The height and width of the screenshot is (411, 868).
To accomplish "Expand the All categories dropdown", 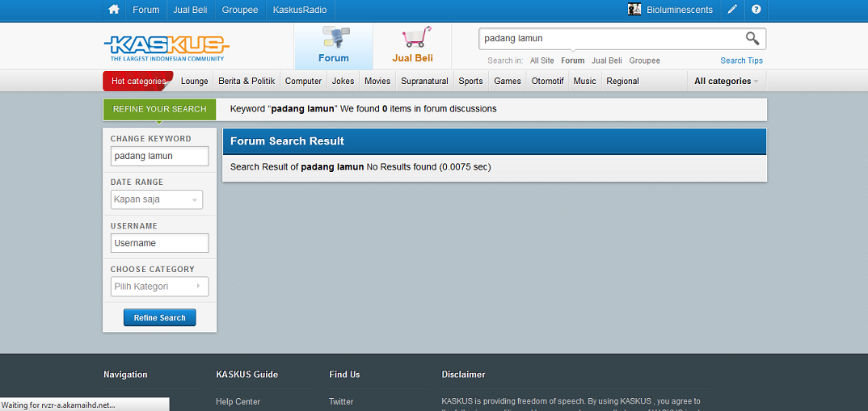I will click(727, 82).
